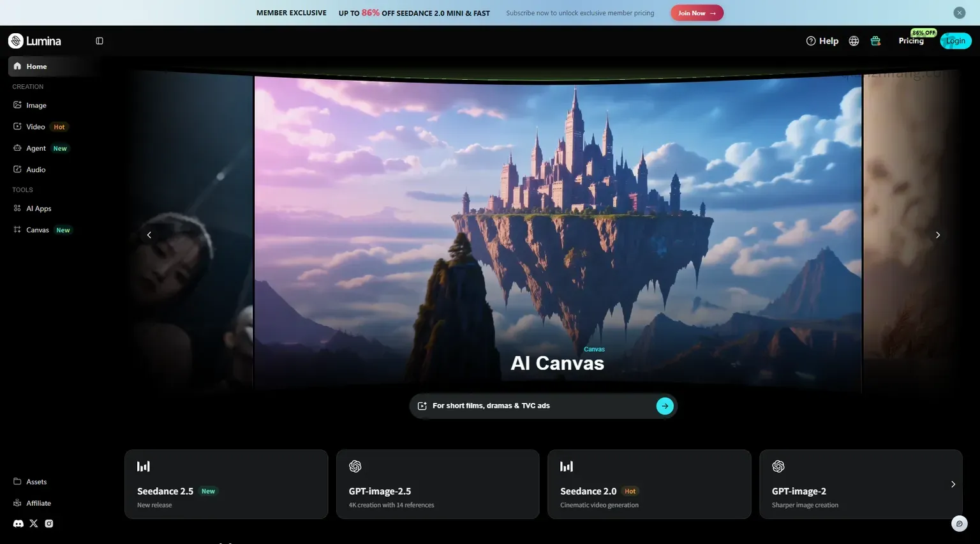Screen dimensions: 980x544
Task: Open the GPT-image-2 card
Action: [x=861, y=484]
